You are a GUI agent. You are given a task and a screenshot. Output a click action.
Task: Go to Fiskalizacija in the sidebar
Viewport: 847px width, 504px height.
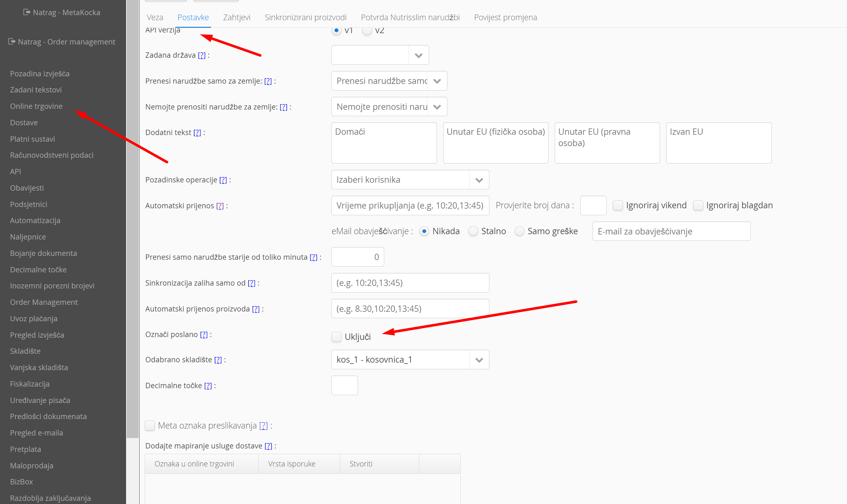coord(30,384)
